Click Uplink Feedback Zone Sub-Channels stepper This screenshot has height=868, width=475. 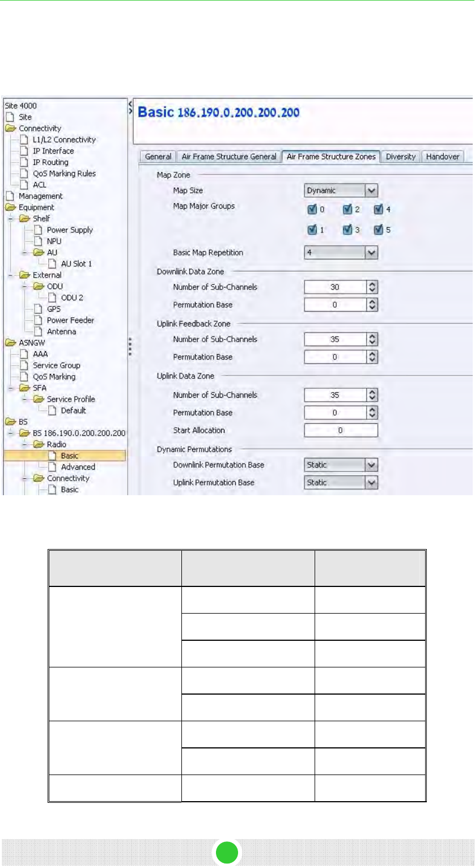pos(372,339)
